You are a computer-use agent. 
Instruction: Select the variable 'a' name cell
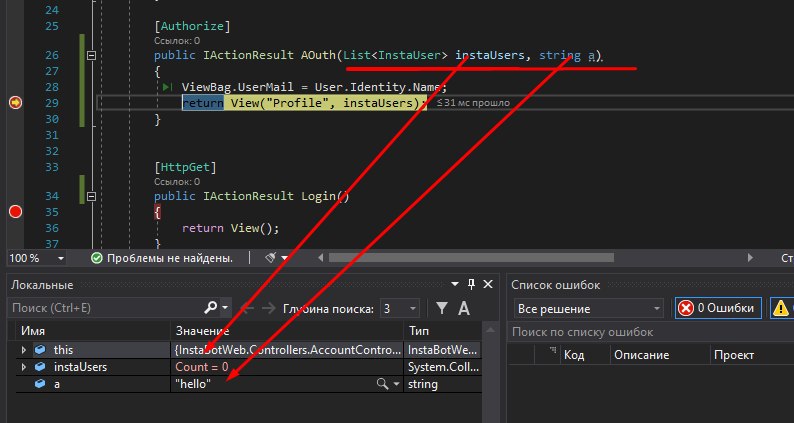(57, 384)
